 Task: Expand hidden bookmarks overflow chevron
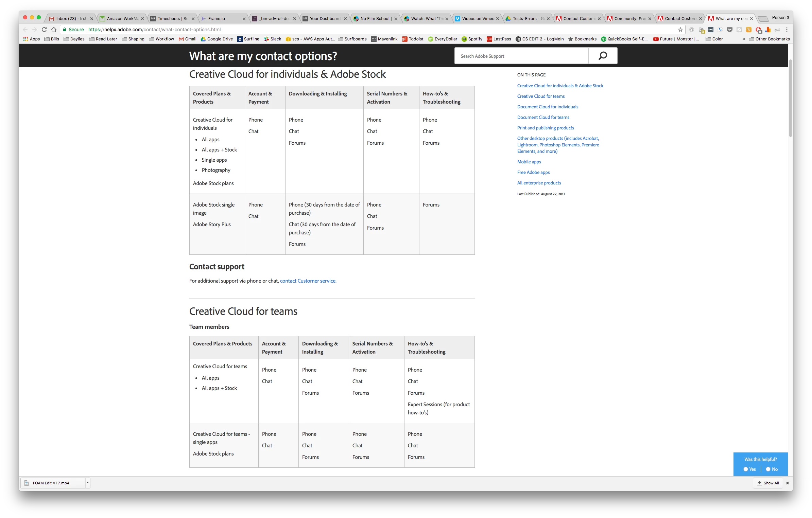click(x=744, y=39)
